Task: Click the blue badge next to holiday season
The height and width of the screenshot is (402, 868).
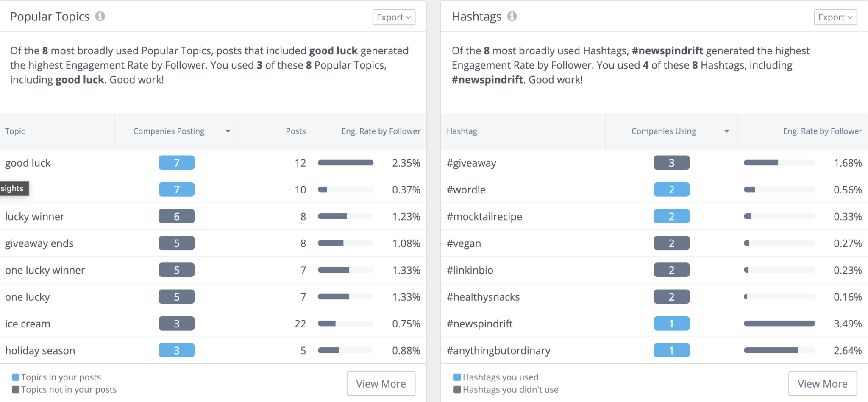Action: pyautogui.click(x=176, y=350)
